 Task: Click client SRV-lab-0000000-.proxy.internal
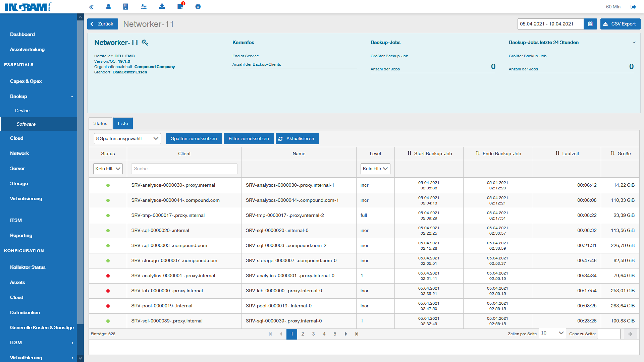tap(167, 291)
